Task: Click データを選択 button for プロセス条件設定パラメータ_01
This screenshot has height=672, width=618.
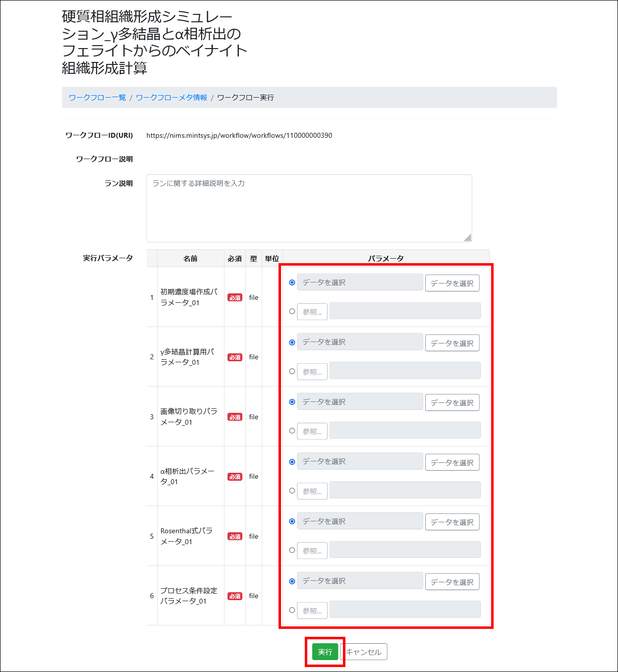Action: pyautogui.click(x=452, y=582)
